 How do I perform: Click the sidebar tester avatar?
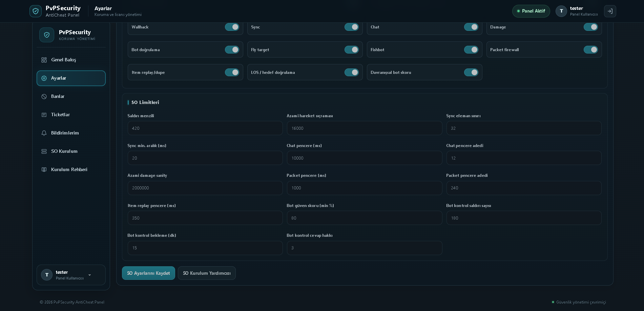[47, 275]
